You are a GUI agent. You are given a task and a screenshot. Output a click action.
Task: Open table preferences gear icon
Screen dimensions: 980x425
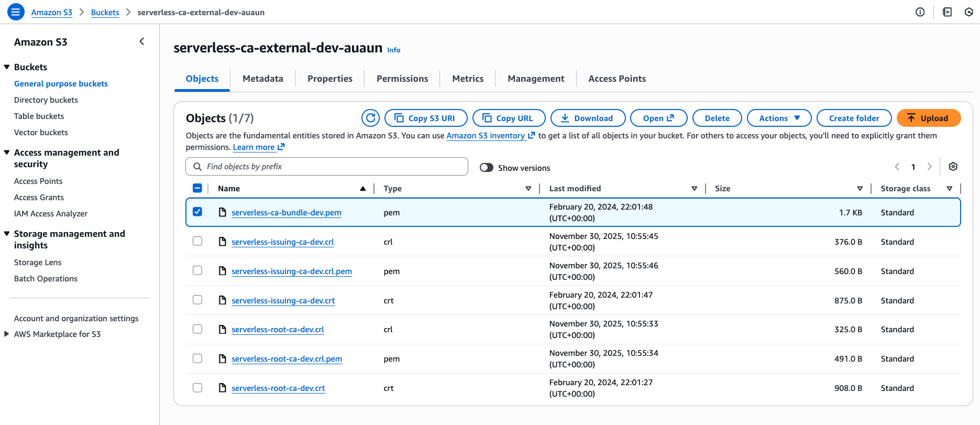pos(953,167)
